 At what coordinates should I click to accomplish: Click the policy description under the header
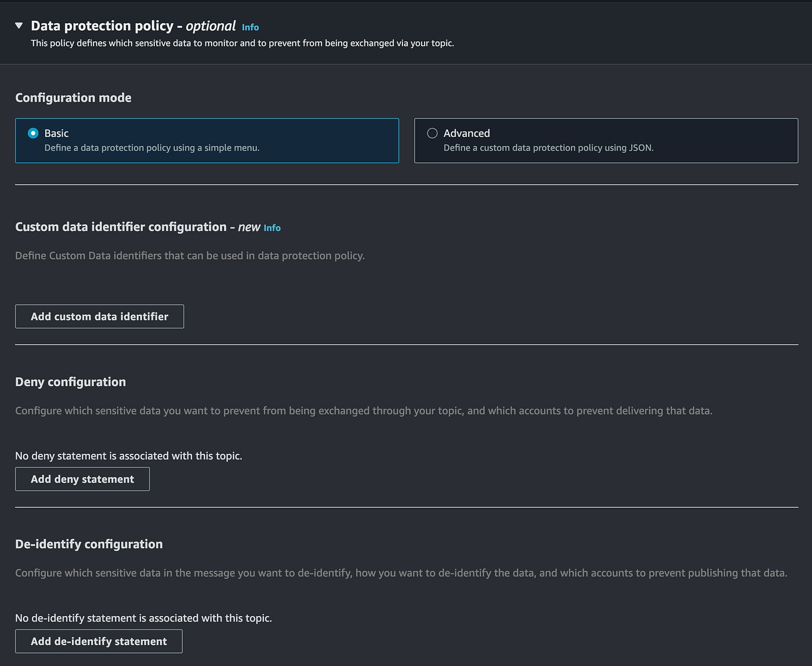pyautogui.click(x=242, y=43)
